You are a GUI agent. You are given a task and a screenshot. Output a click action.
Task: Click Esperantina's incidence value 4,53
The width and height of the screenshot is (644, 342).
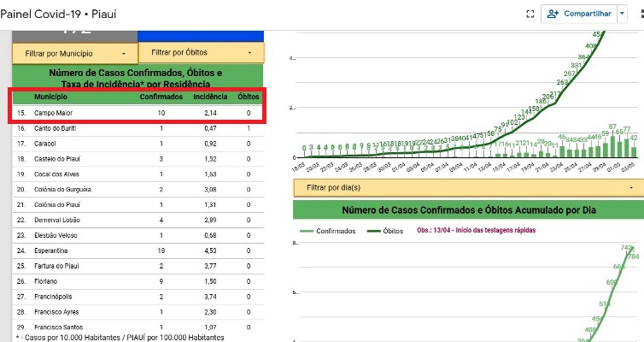(x=210, y=251)
